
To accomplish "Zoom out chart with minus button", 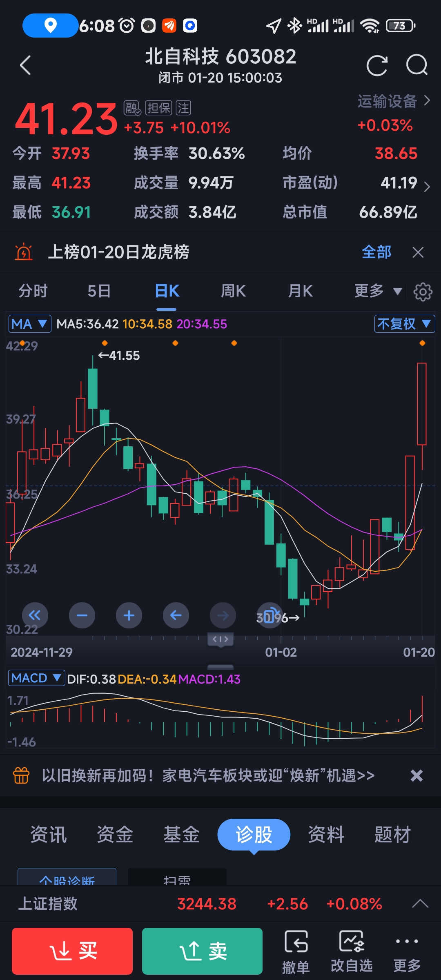I will 82,615.
